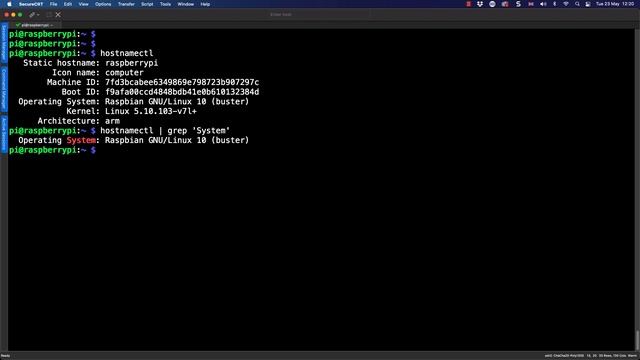Open the View menu

pos(84,4)
